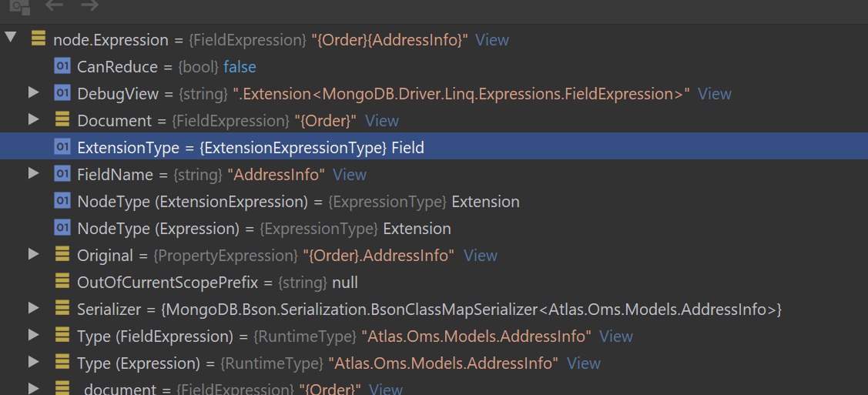868x395 pixels.
Task: Click the node.Expression field icon
Action: [37, 39]
